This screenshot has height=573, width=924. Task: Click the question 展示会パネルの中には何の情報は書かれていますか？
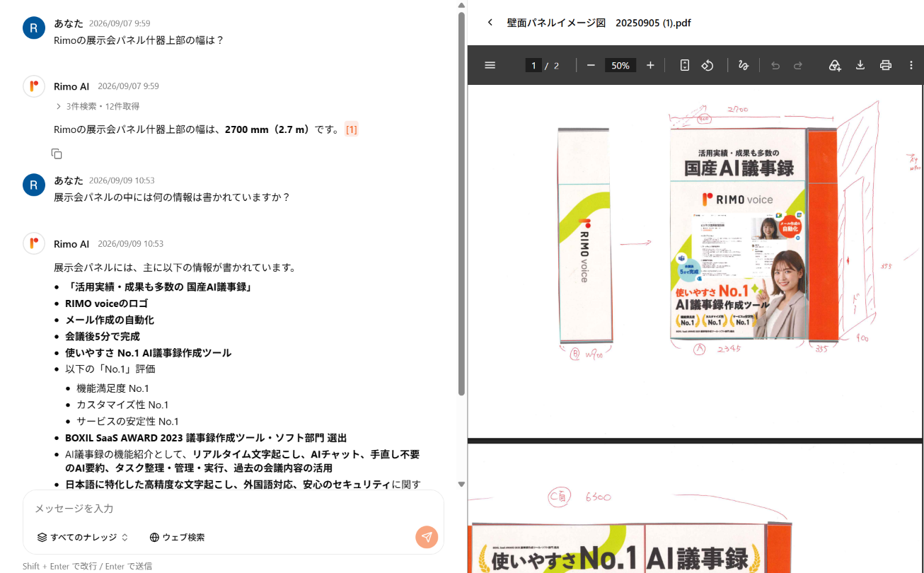coord(172,197)
